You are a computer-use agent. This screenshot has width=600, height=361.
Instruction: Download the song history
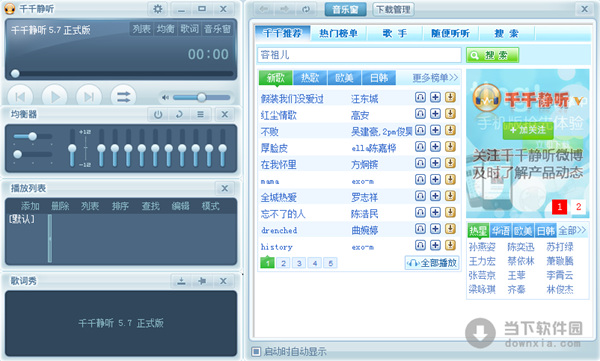450,245
